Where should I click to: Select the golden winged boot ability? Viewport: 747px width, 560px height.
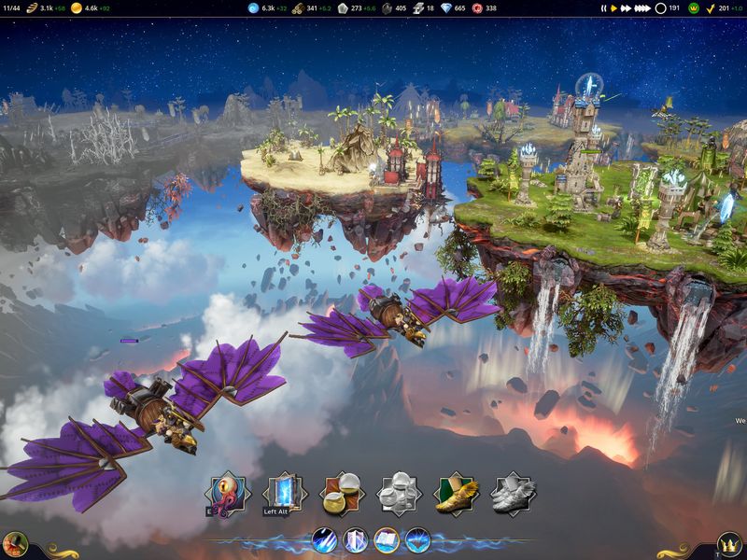click(457, 495)
